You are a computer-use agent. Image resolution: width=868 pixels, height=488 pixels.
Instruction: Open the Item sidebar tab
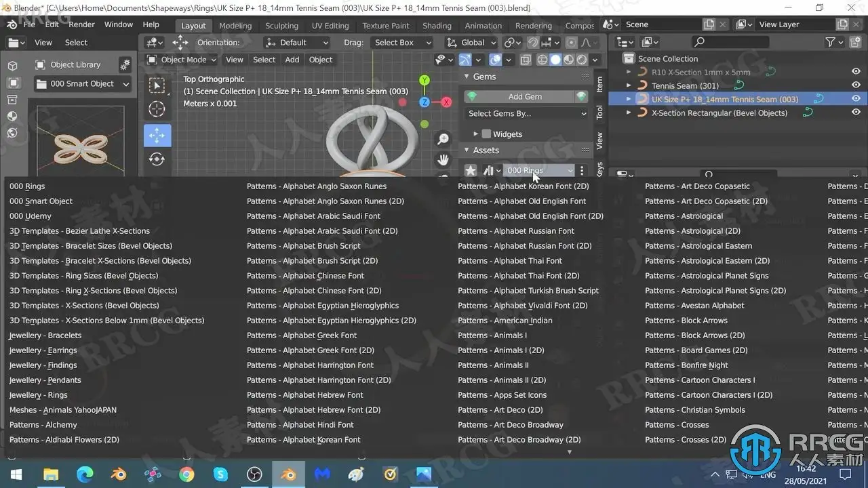tap(599, 84)
